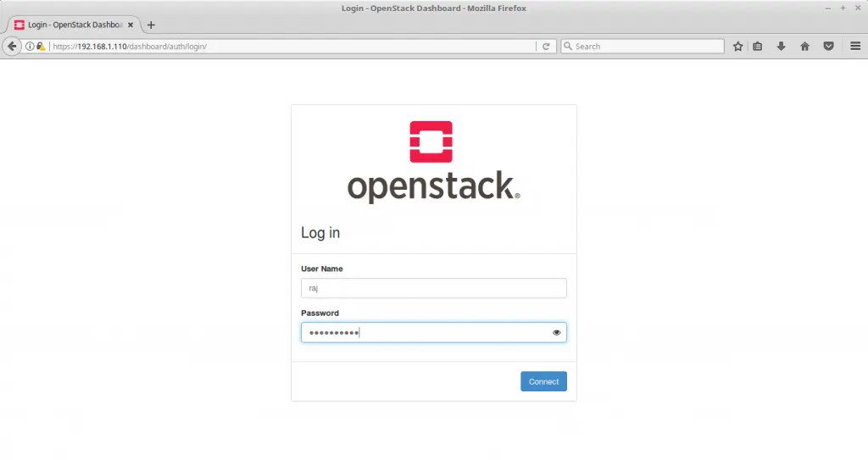Image resolution: width=868 pixels, height=460 pixels.
Task: Click the address bar URL
Action: tap(130, 47)
